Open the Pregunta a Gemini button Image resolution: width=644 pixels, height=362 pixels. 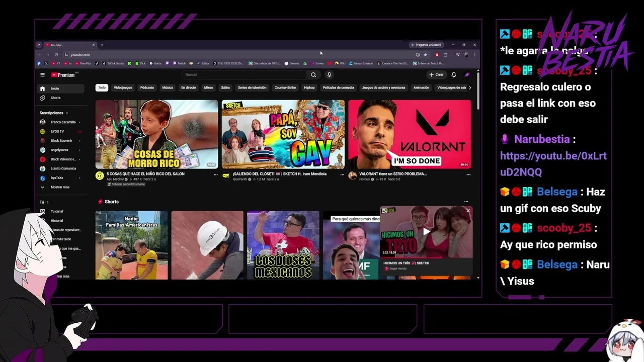click(426, 45)
